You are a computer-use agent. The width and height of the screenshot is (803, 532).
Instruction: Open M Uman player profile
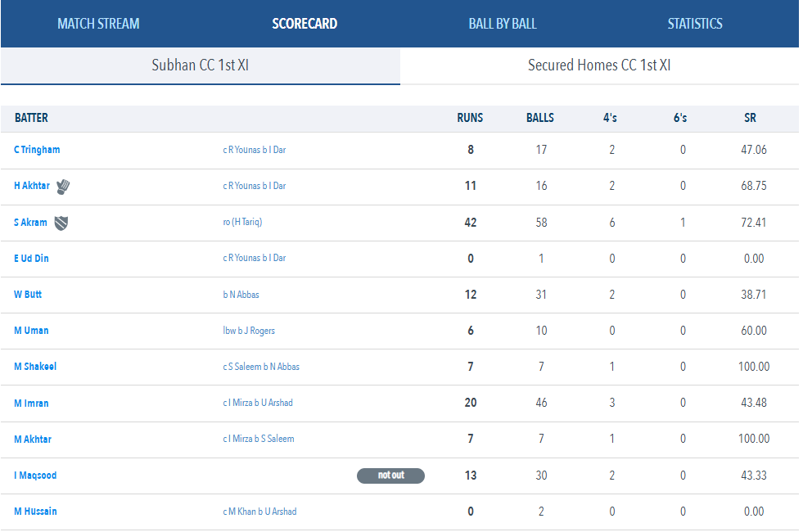(31, 331)
